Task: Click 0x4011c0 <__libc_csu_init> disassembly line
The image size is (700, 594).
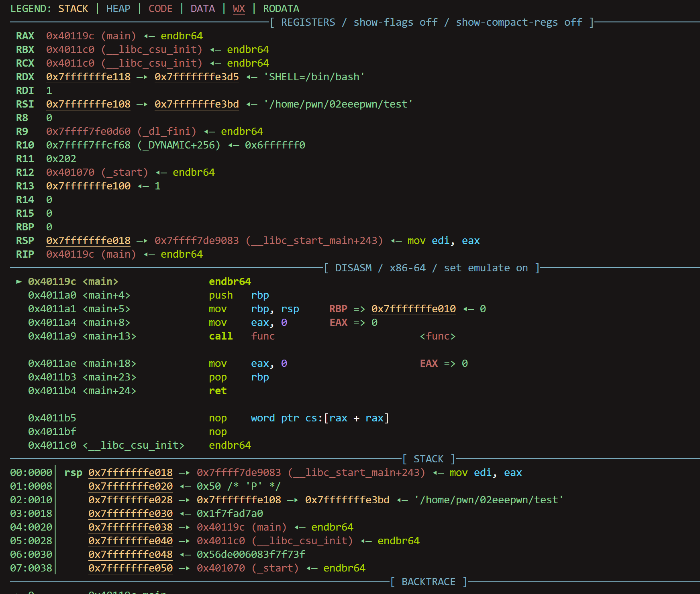Action: coord(139,445)
